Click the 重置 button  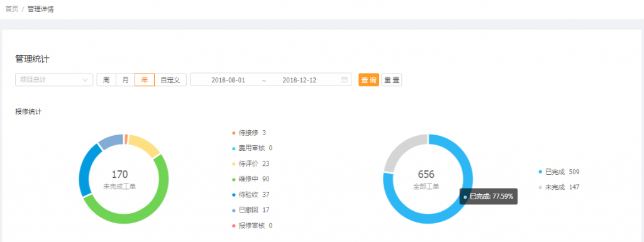pyautogui.click(x=392, y=80)
